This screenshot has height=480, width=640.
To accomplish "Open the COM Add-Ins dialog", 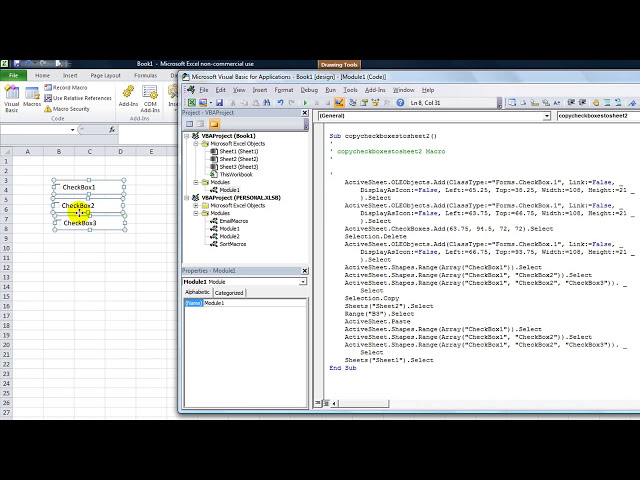I will click(x=151, y=95).
